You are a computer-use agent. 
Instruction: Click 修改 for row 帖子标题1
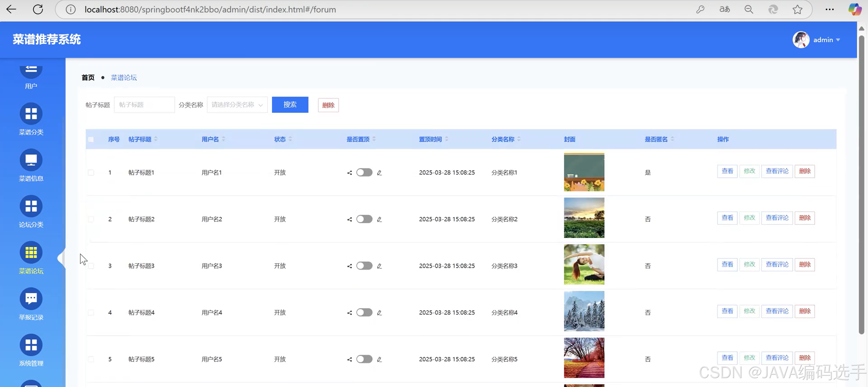pyautogui.click(x=749, y=171)
